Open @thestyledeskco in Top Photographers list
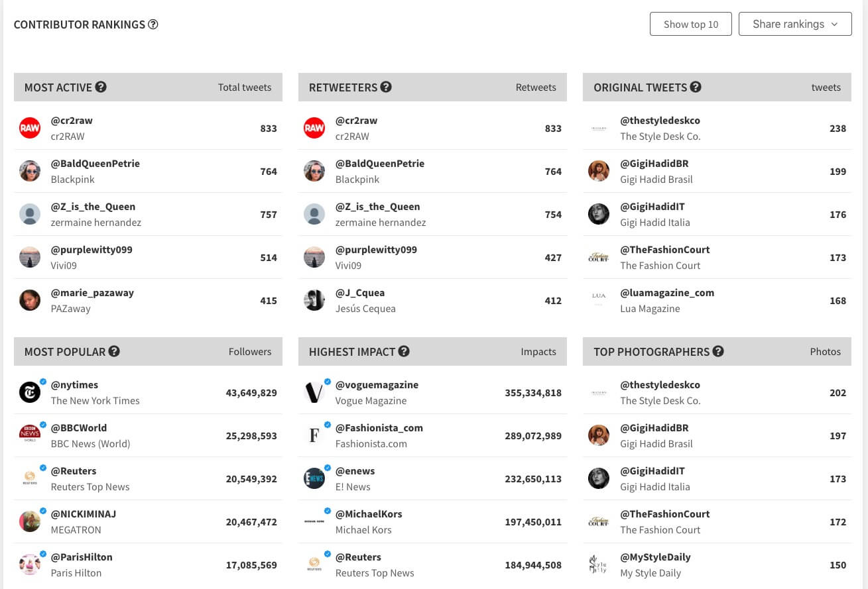Viewport: 868px width, 589px height. (x=660, y=384)
